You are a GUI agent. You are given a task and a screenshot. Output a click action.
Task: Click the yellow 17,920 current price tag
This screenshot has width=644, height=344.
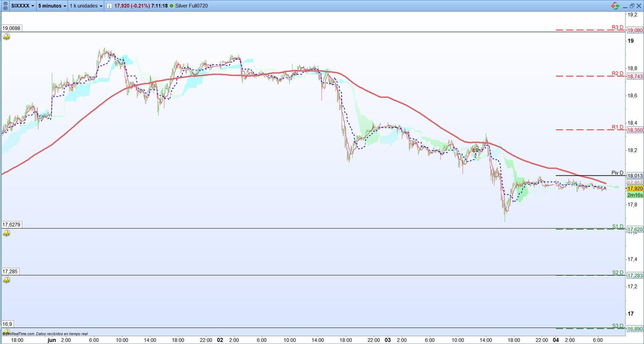635,189
